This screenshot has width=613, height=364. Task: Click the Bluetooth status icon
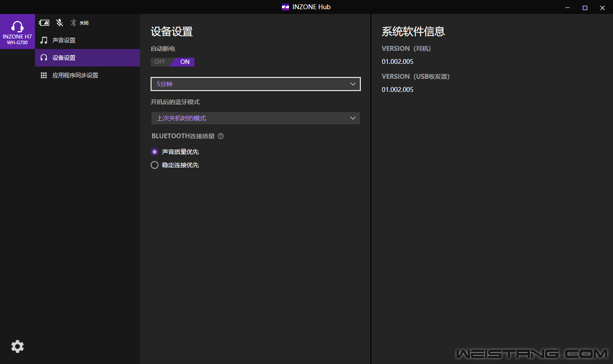click(74, 23)
